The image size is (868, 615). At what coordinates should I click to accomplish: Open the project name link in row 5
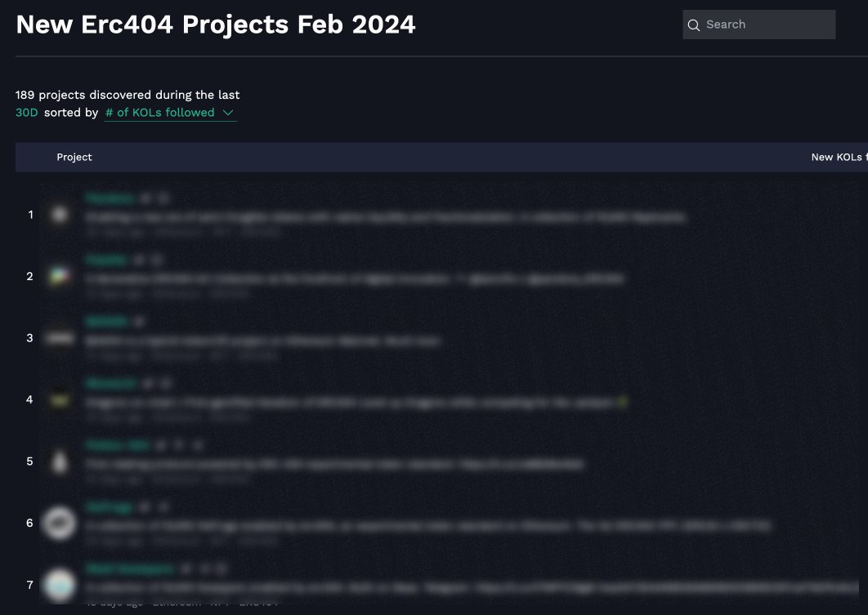tap(118, 445)
